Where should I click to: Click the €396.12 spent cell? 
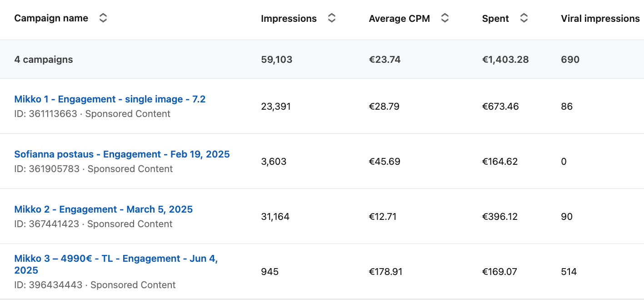499,217
